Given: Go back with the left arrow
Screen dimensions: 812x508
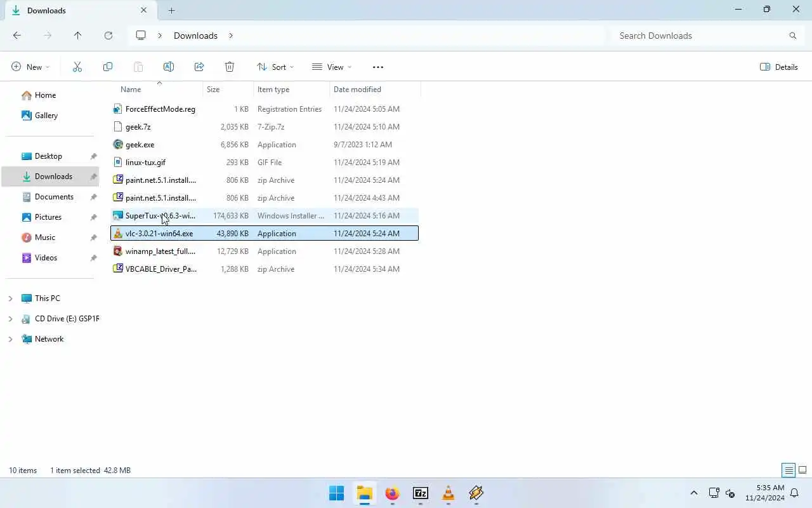Looking at the screenshot, I should (x=17, y=36).
